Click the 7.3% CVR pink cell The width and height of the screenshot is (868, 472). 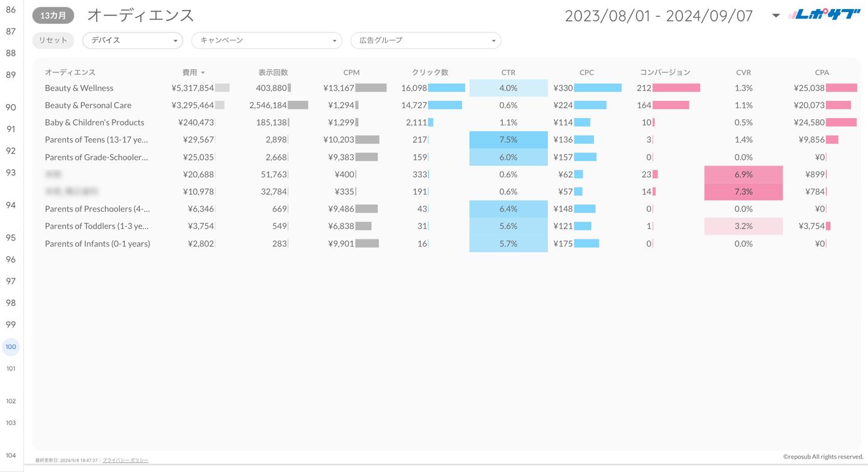[x=743, y=191]
